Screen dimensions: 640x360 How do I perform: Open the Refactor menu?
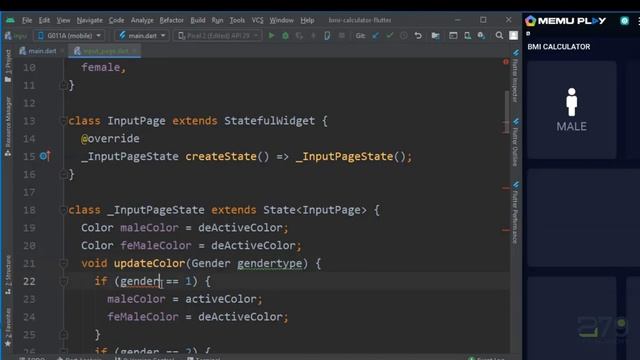click(x=171, y=20)
